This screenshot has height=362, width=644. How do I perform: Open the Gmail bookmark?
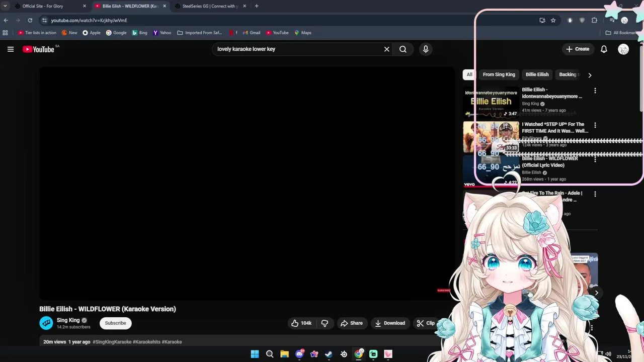click(252, 33)
